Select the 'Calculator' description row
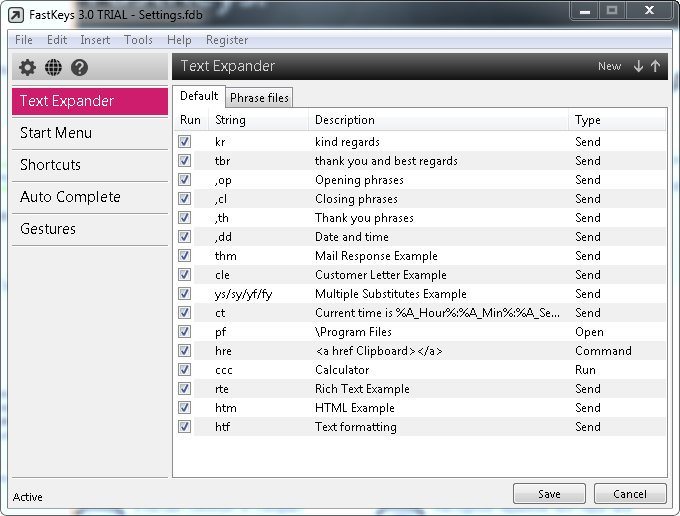Image resolution: width=680 pixels, height=516 pixels. [x=420, y=370]
